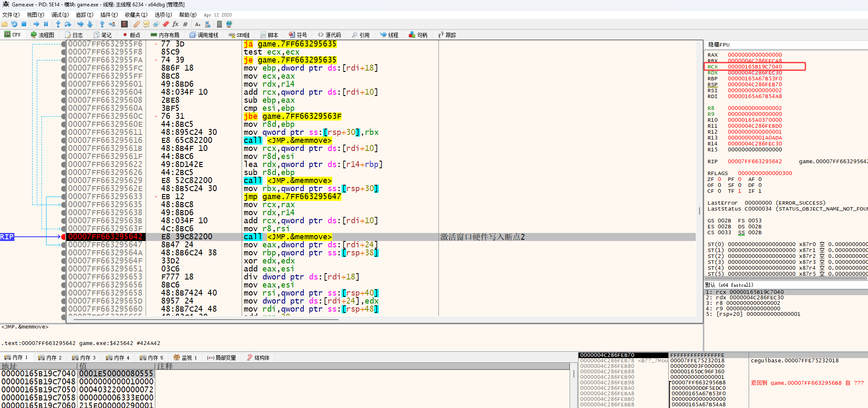Screen dimensions: 868x408
Task: Select the RIP register value 00007FF663295642
Action: click(755, 162)
